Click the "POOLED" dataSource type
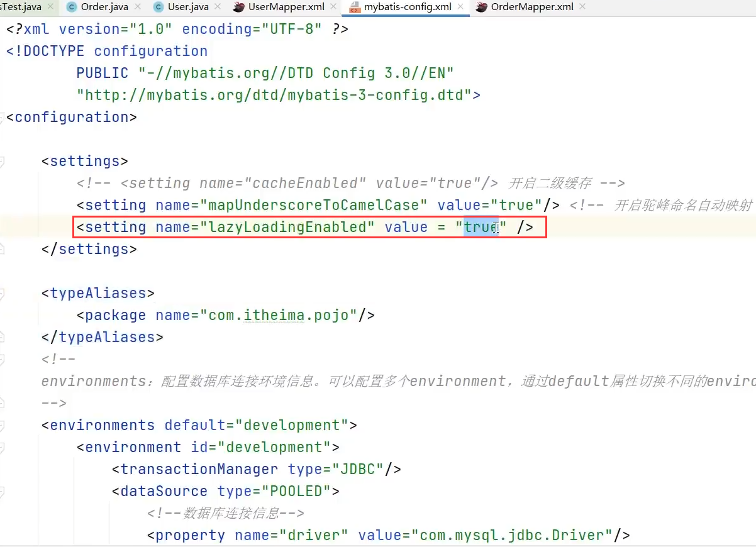Viewport: 756px width, 547px height. tap(296, 491)
